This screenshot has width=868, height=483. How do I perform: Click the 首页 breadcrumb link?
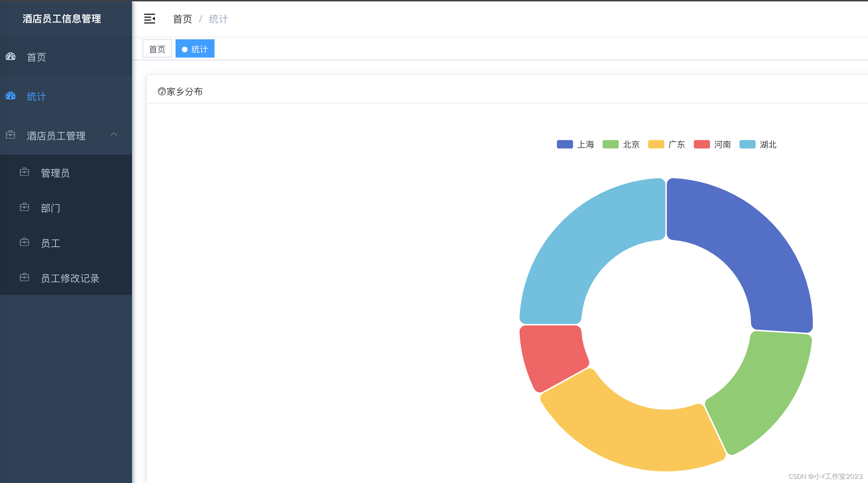click(182, 19)
